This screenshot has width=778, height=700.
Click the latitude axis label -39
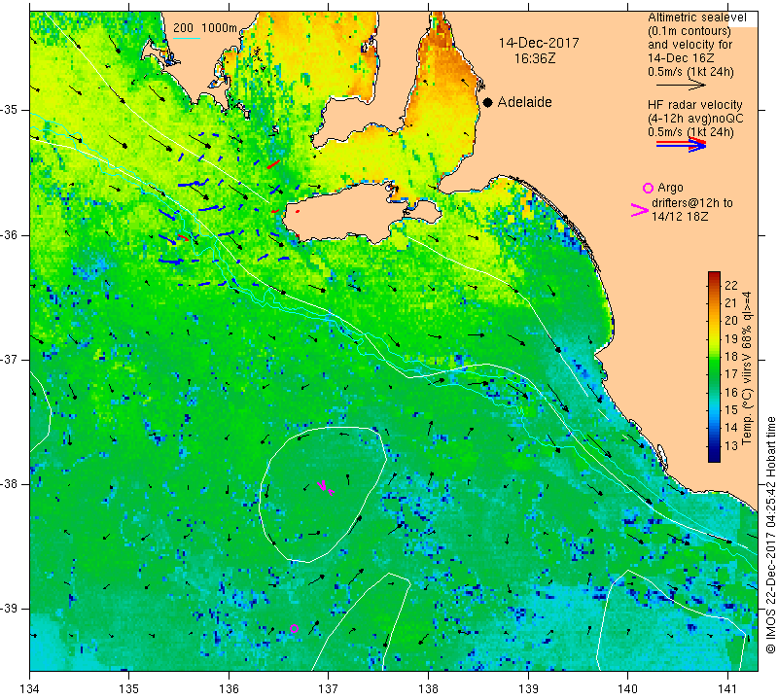coord(11,609)
